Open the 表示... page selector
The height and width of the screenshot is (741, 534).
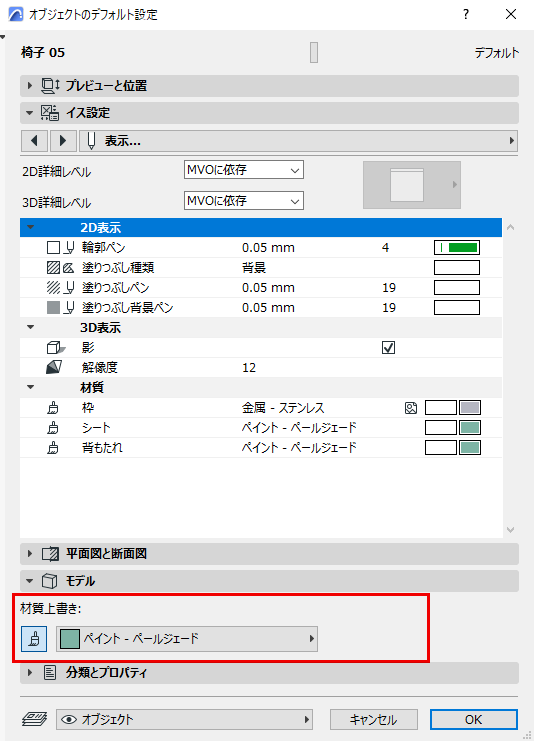tap(298, 141)
